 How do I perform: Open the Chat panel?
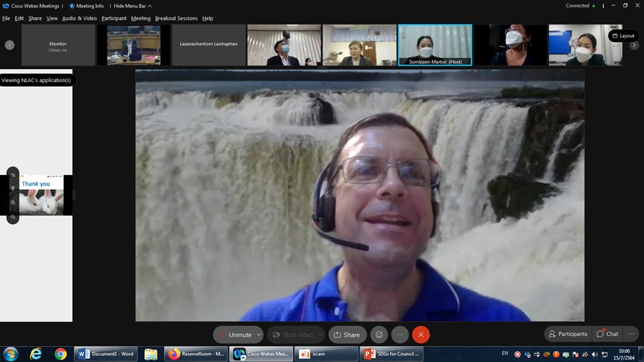(607, 334)
